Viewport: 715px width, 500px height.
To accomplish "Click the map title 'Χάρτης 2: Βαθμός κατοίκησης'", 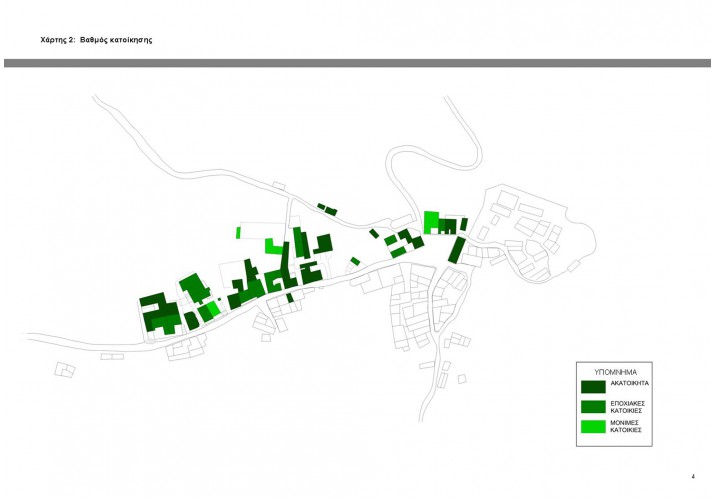I will click(96, 40).
